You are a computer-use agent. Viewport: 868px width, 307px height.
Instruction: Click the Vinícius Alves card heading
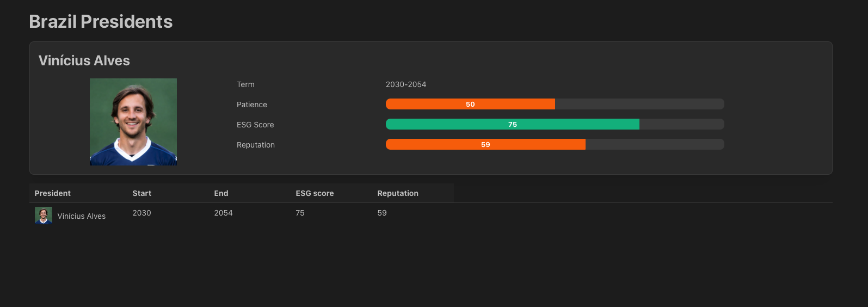pyautogui.click(x=84, y=60)
